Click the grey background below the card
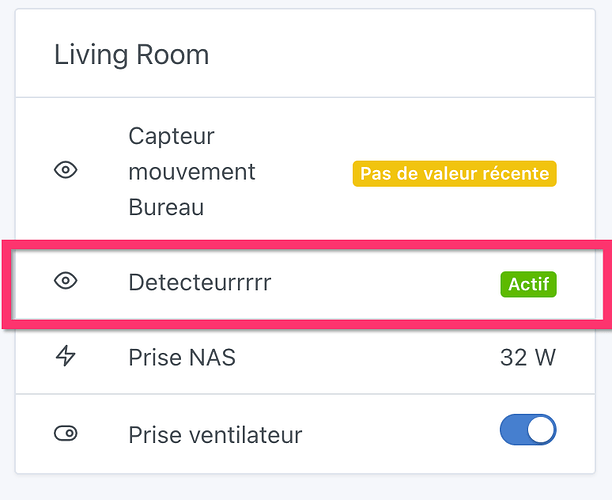Image resolution: width=612 pixels, height=500 pixels. coord(300,488)
